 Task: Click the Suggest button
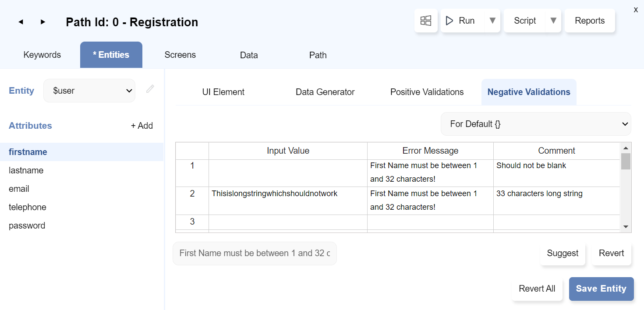pos(563,253)
